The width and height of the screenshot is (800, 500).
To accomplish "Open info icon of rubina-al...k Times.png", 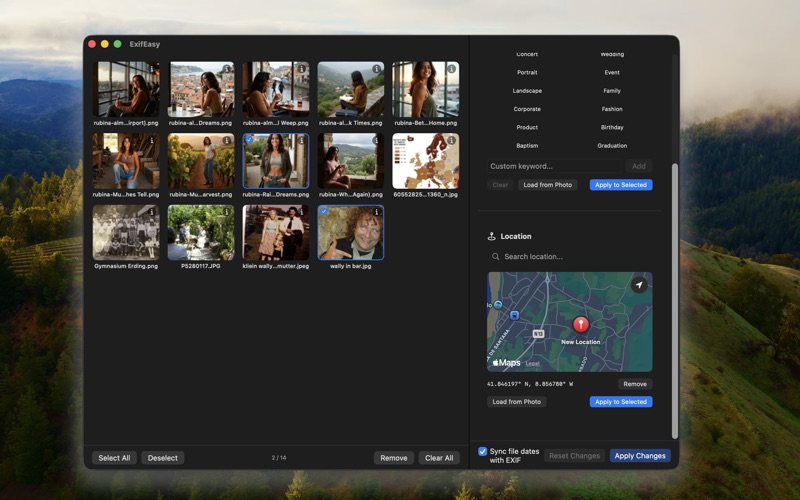I will (x=377, y=68).
